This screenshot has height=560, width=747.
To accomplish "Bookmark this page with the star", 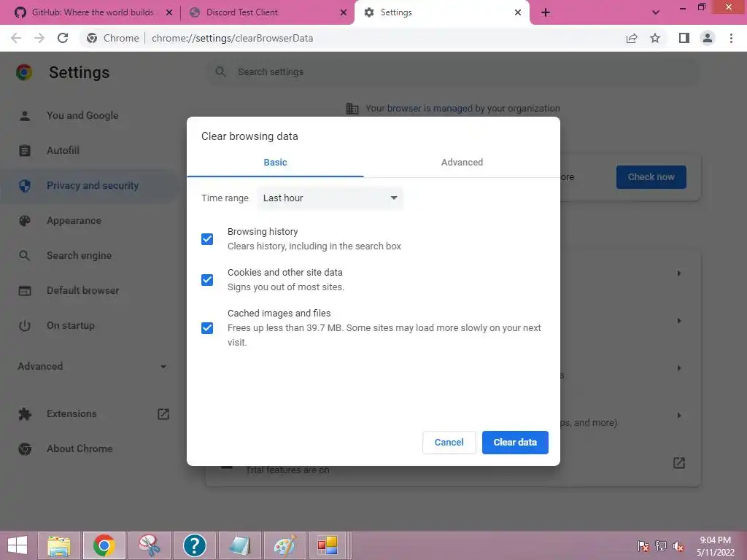I will click(x=655, y=38).
